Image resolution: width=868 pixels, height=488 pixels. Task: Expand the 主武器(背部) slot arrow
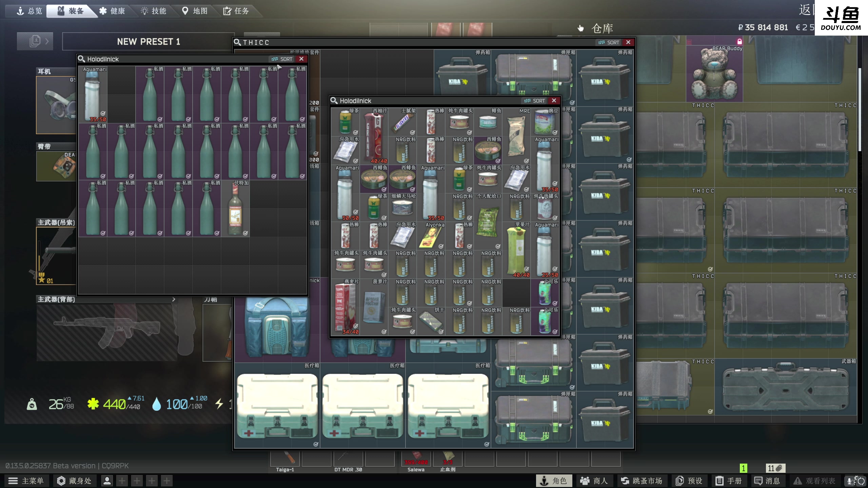(x=174, y=299)
